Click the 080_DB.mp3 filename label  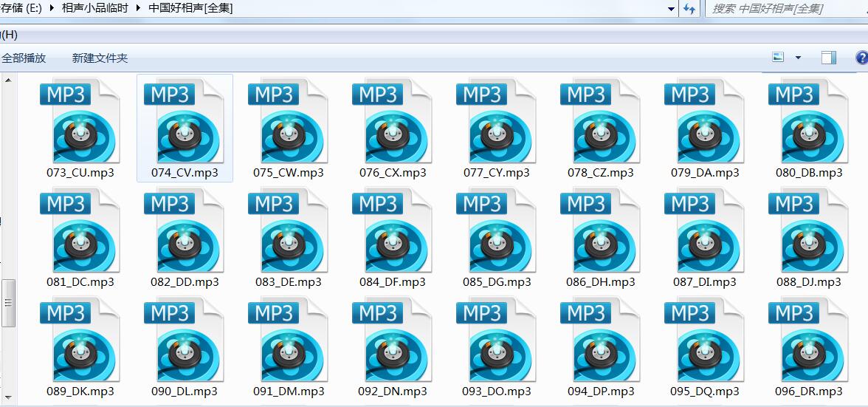(x=809, y=173)
